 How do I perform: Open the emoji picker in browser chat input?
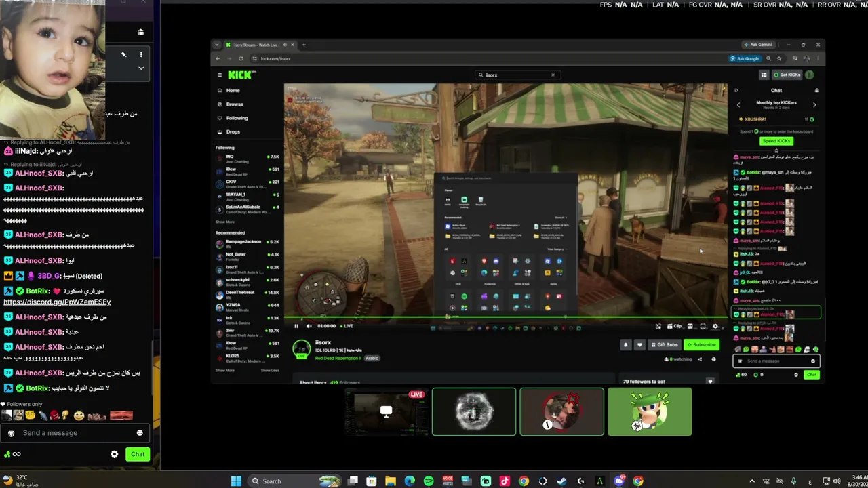(813, 361)
